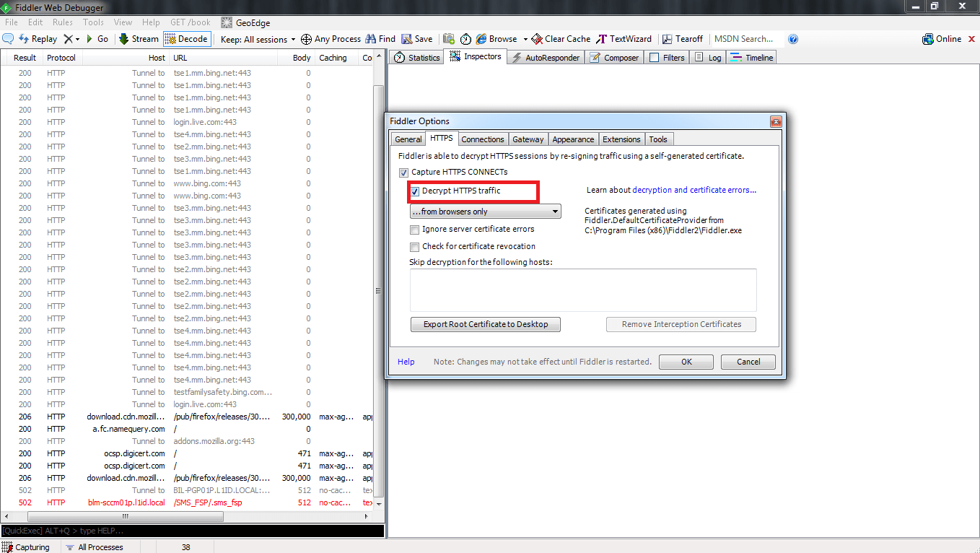The height and width of the screenshot is (553, 980).
Task: Uncheck Decrypt HTTPS traffic checkbox
Action: click(414, 191)
